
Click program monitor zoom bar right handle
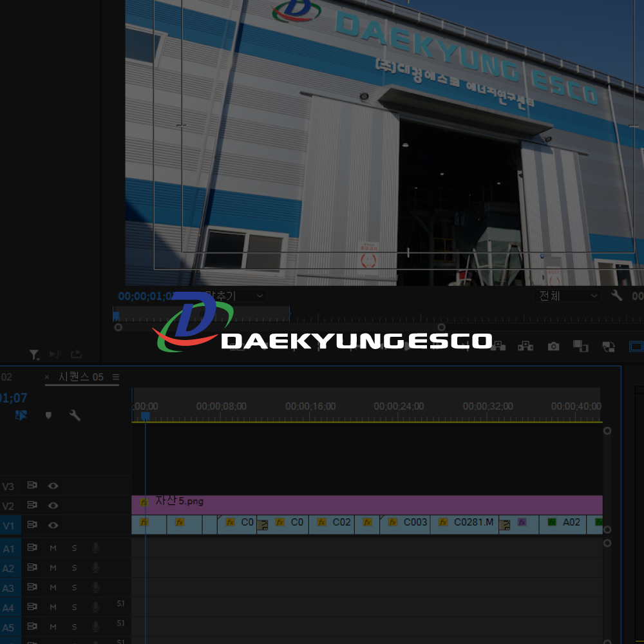pyautogui.click(x=442, y=327)
